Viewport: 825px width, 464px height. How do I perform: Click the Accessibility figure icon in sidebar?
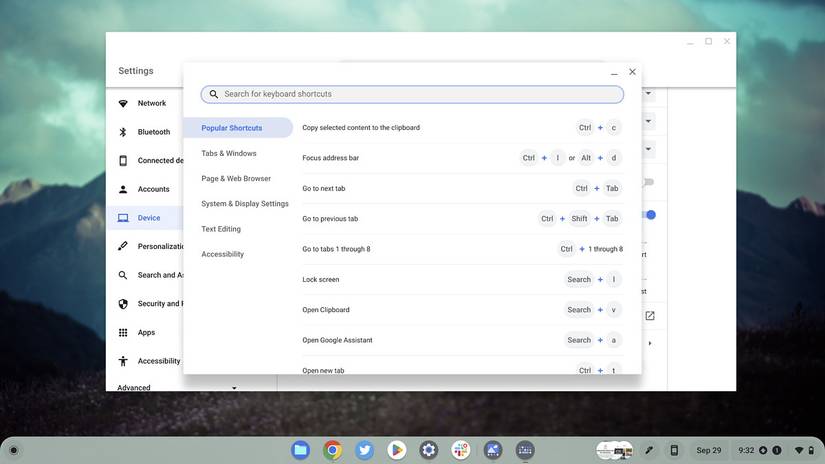coord(123,361)
